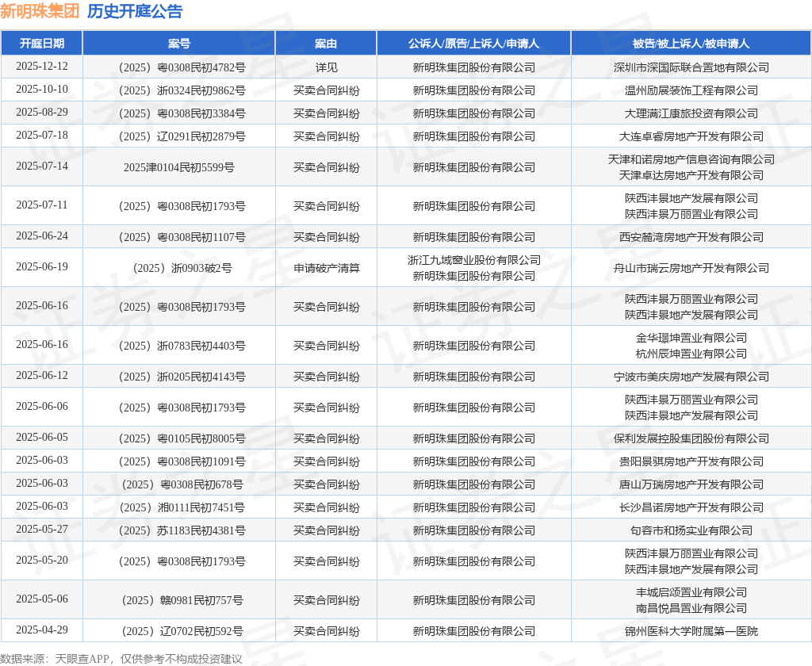Click case number (2025)粤0308民初1107号
This screenshot has width=812, height=666.
[182, 237]
